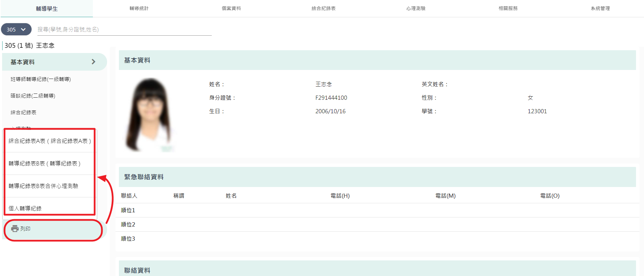Open the 305 class dropdown
The height and width of the screenshot is (276, 644).
coord(16,29)
